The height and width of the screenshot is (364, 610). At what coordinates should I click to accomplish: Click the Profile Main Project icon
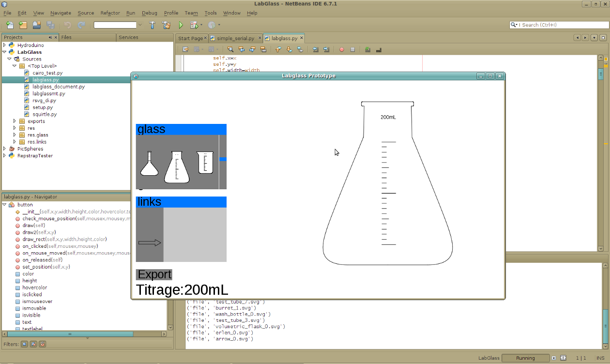212,25
